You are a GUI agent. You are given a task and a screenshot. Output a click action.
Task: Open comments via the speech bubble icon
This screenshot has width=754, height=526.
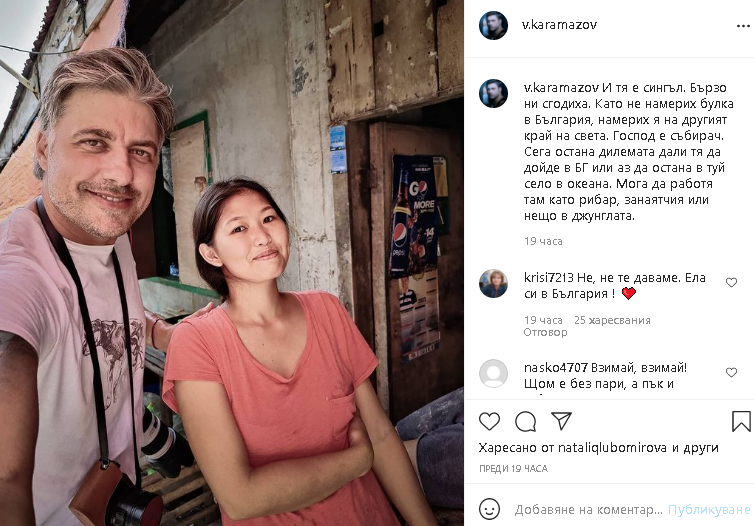coord(526,422)
